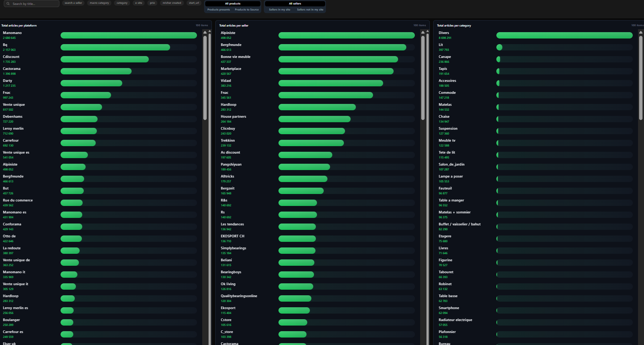Open the 'start_url' filter chip
This screenshot has height=345, width=644.
pyautogui.click(x=194, y=3)
